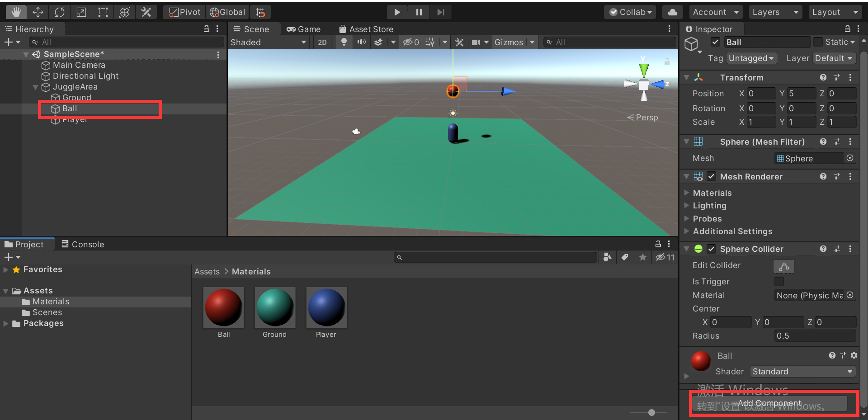Toggle scene lighting in Scene view
Screen dimensions: 868x420
pyautogui.click(x=344, y=42)
